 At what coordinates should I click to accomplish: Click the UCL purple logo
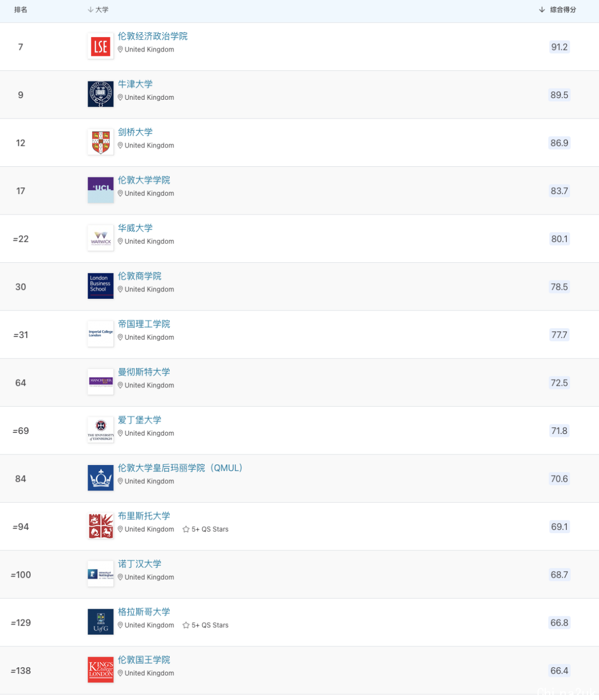point(100,190)
